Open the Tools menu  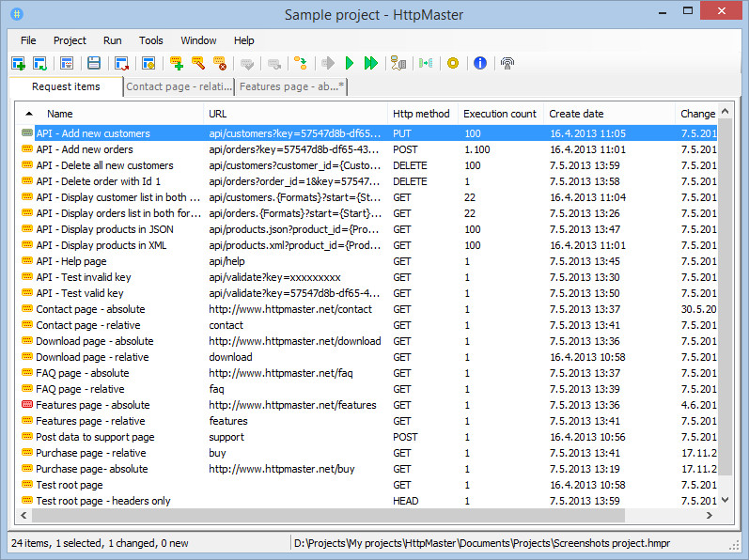[151, 40]
